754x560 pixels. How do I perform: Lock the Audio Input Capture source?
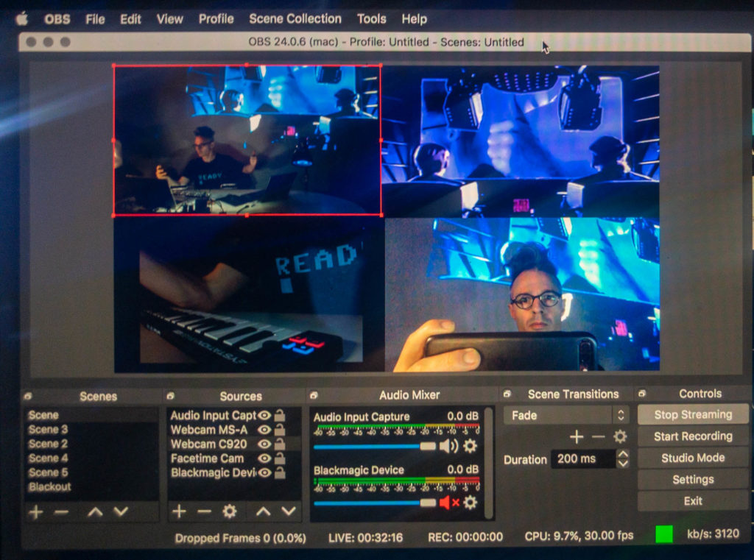pos(279,415)
